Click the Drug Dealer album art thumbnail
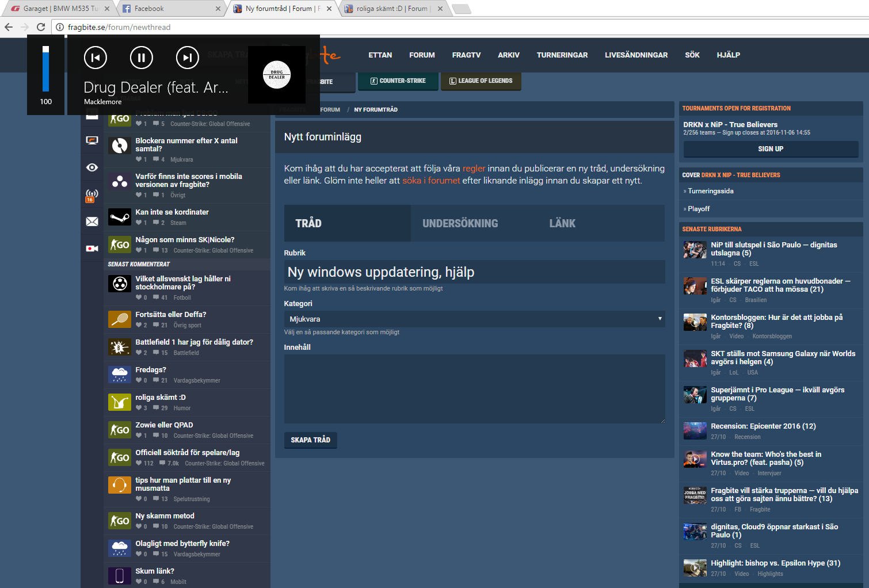The width and height of the screenshot is (869, 588). pos(277,75)
